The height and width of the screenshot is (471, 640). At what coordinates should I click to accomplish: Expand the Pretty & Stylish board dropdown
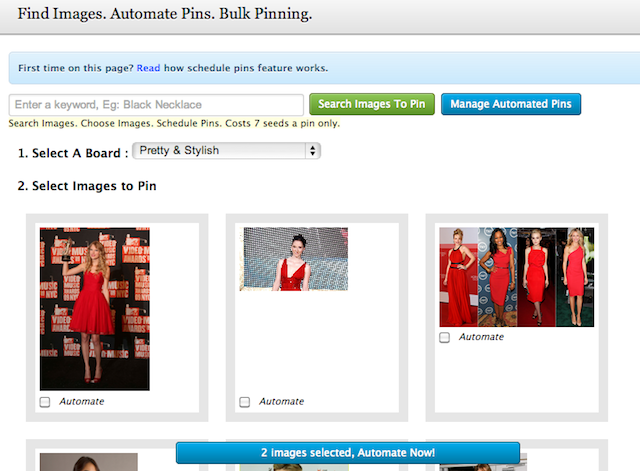click(226, 151)
